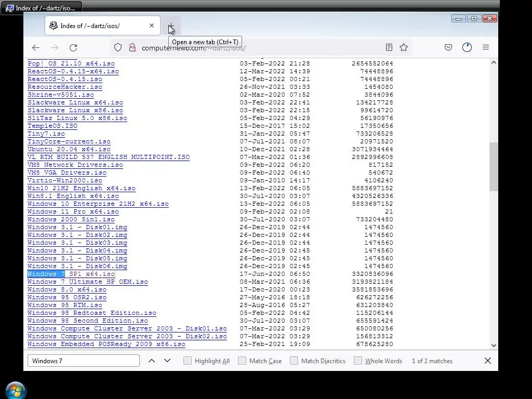Click the find text field containing Windows 7
The image size is (532, 399).
84,361
